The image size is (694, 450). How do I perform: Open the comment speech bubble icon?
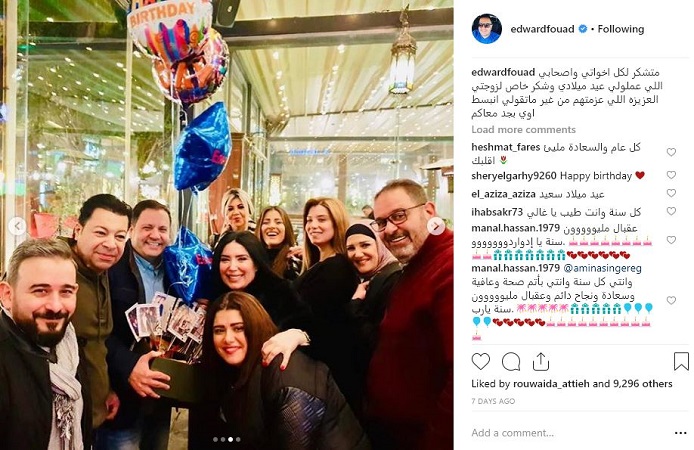tap(510, 362)
